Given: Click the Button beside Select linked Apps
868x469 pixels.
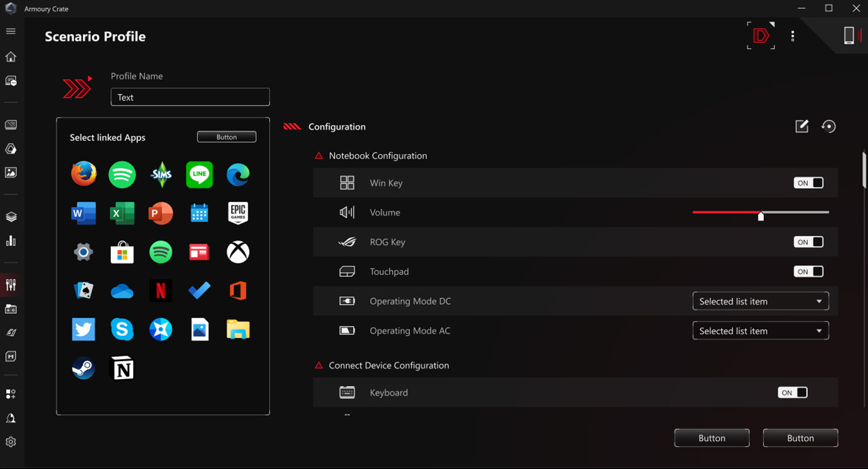Looking at the screenshot, I should [227, 137].
